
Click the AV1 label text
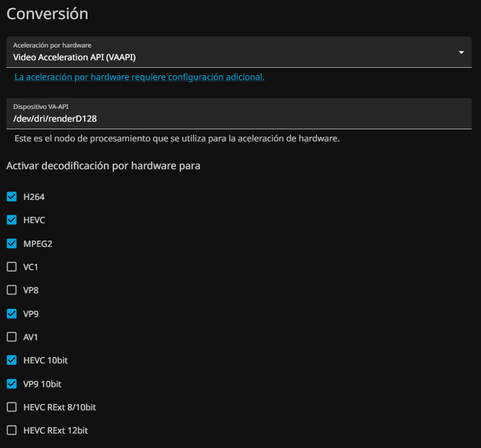coord(31,337)
